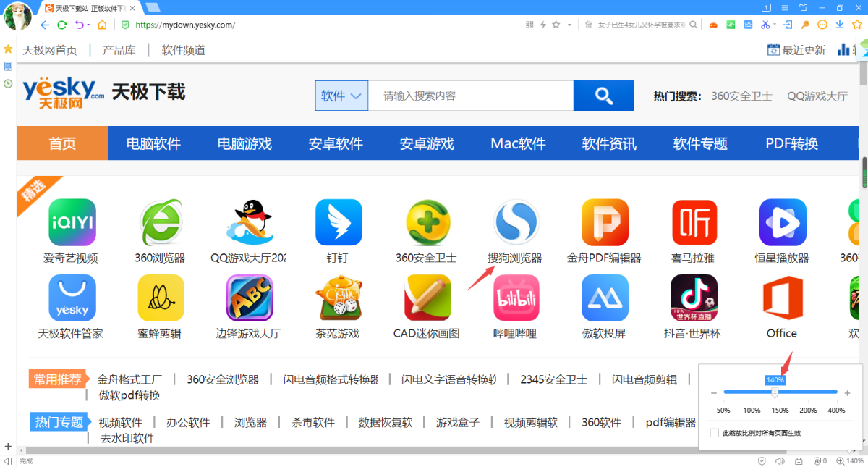
Task: Open the 抖音·世界杯 app icon
Action: pyautogui.click(x=694, y=298)
